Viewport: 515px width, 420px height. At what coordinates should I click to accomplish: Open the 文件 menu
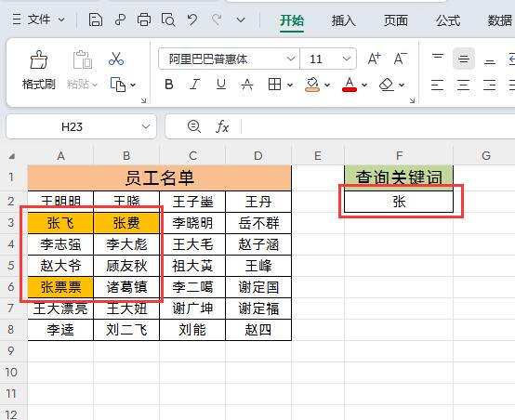point(38,20)
